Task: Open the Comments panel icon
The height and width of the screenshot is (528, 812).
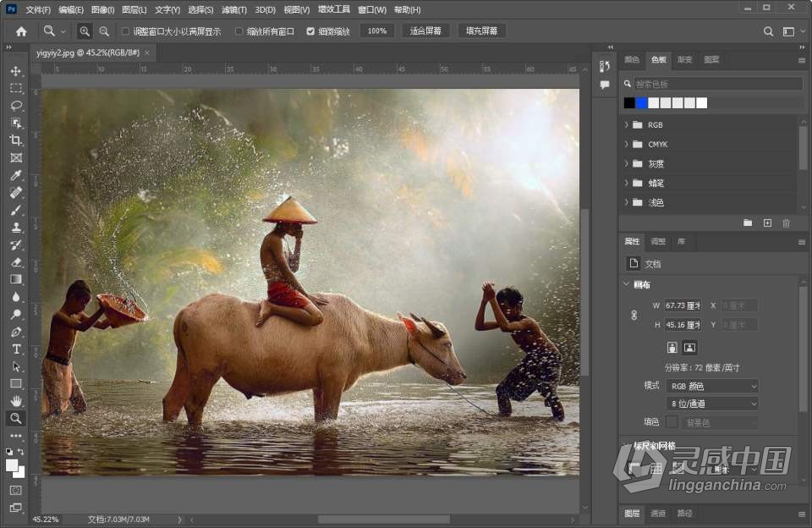Action: (604, 85)
